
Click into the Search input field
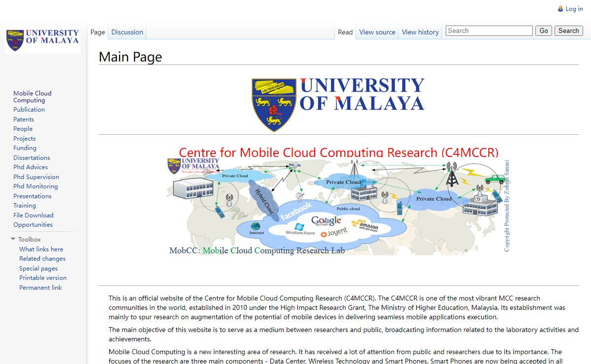tap(489, 30)
